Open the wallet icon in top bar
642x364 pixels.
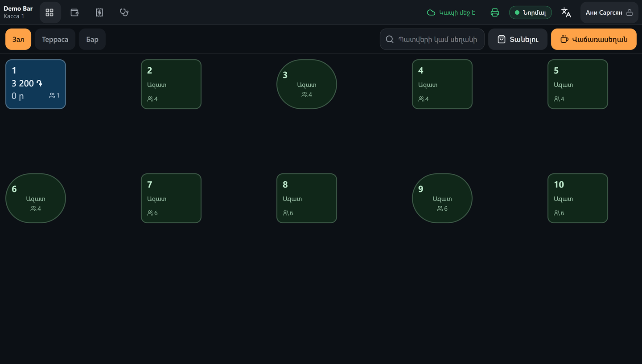click(x=74, y=12)
